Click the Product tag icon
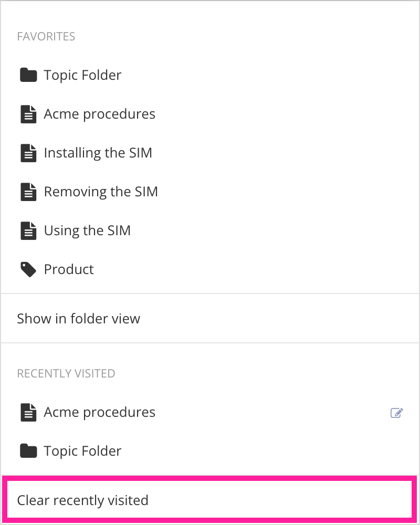The height and width of the screenshot is (525, 420). click(x=28, y=269)
